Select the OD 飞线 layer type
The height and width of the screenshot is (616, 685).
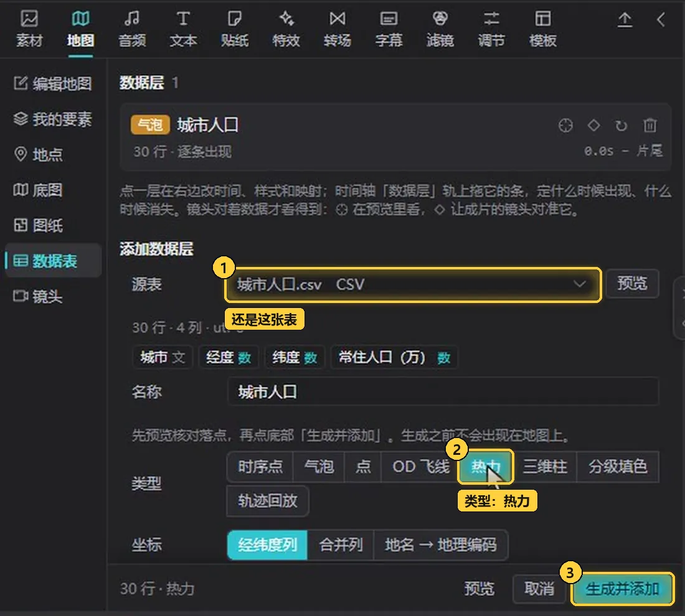[x=420, y=467]
